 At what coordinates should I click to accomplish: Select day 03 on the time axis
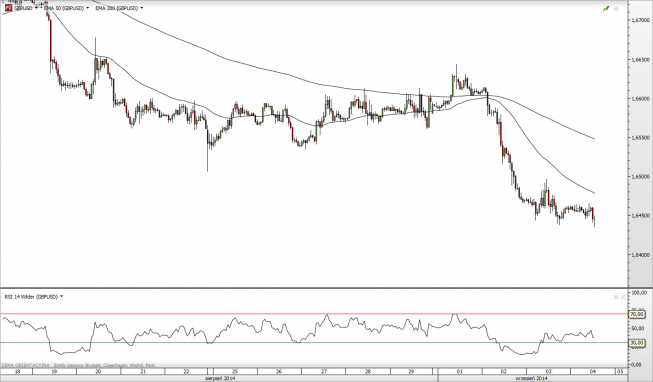tap(548, 371)
